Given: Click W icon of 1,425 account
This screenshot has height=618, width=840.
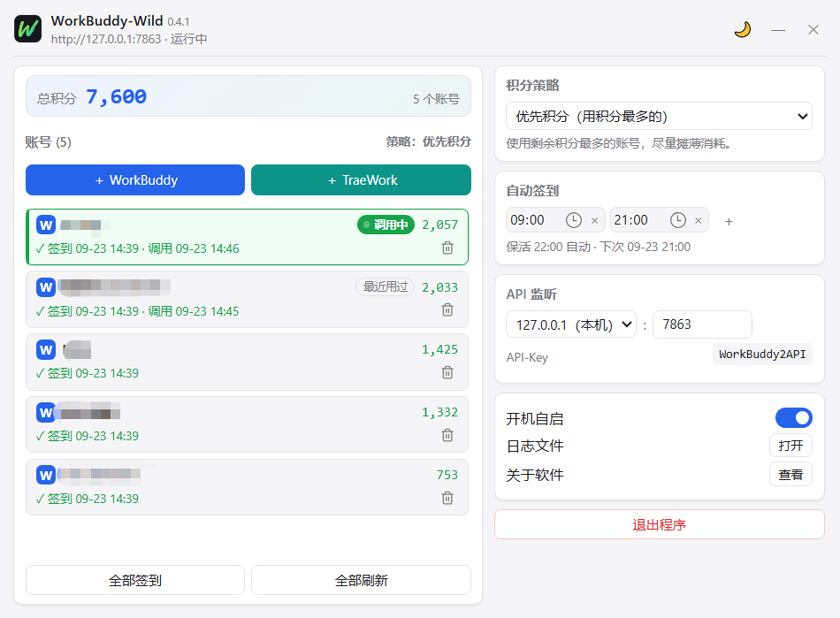Looking at the screenshot, I should coord(46,350).
